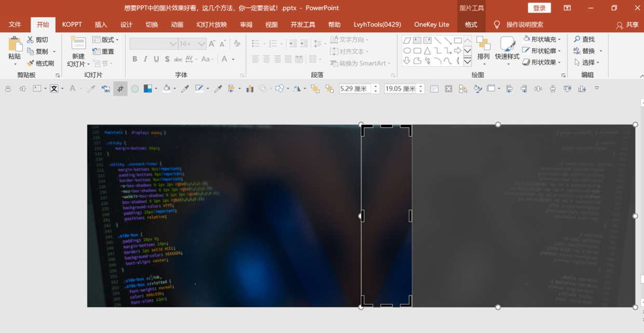Viewport: 644px width, 333px height.
Task: Select Format Painter (格式刷)
Action: 41,63
